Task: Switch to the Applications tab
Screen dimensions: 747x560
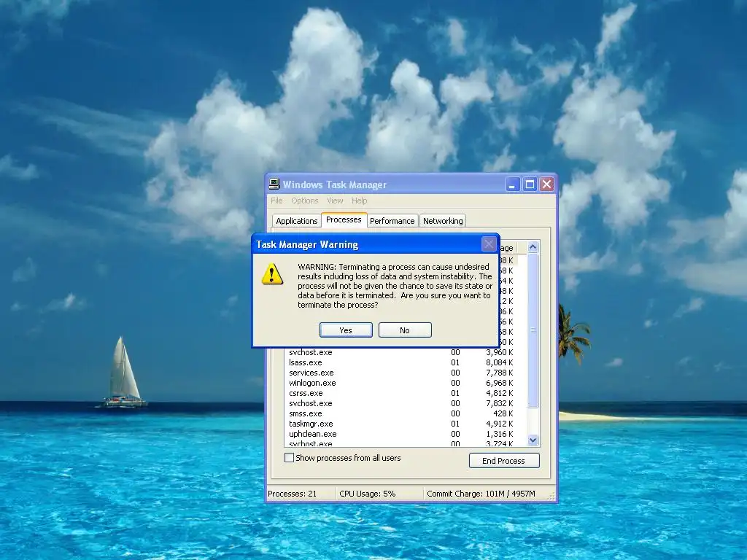Action: click(296, 221)
